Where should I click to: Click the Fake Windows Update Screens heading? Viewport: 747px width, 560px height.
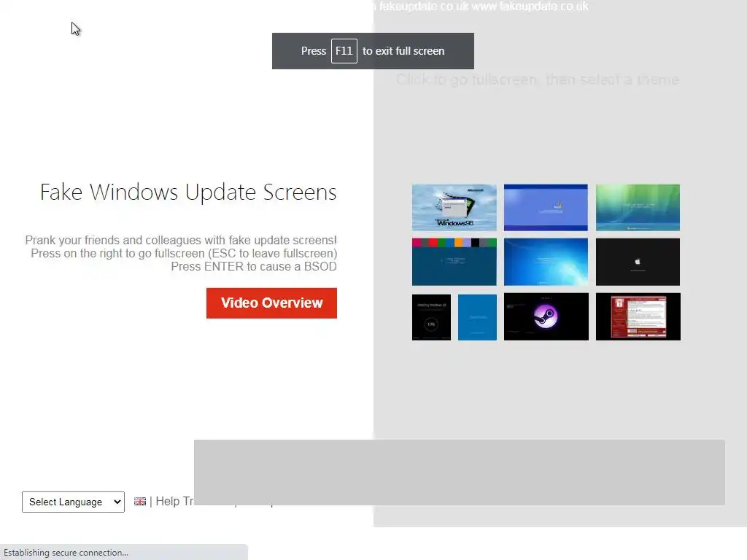[x=188, y=192]
